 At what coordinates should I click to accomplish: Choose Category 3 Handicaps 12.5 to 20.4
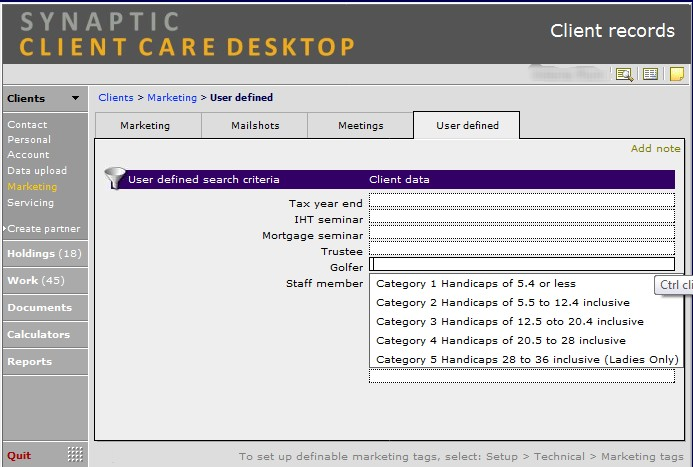pos(526,322)
